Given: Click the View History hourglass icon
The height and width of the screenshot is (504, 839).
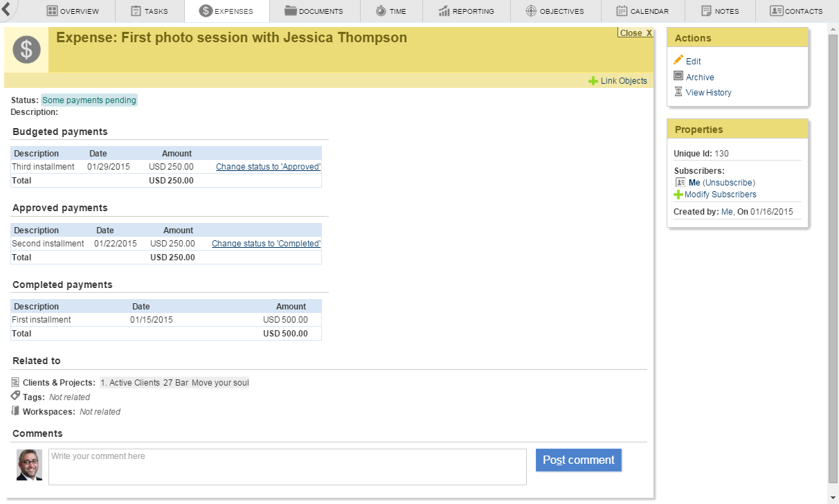Looking at the screenshot, I should (678, 91).
